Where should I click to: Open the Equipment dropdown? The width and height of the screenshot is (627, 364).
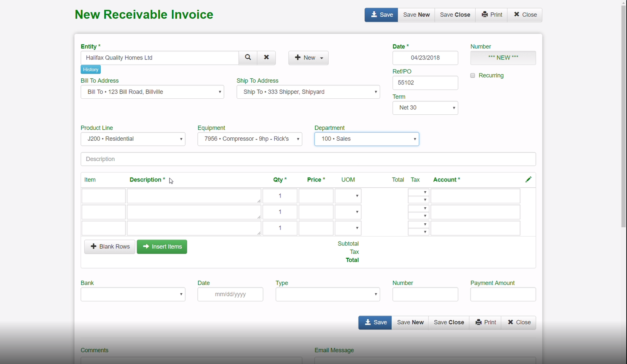[250, 139]
